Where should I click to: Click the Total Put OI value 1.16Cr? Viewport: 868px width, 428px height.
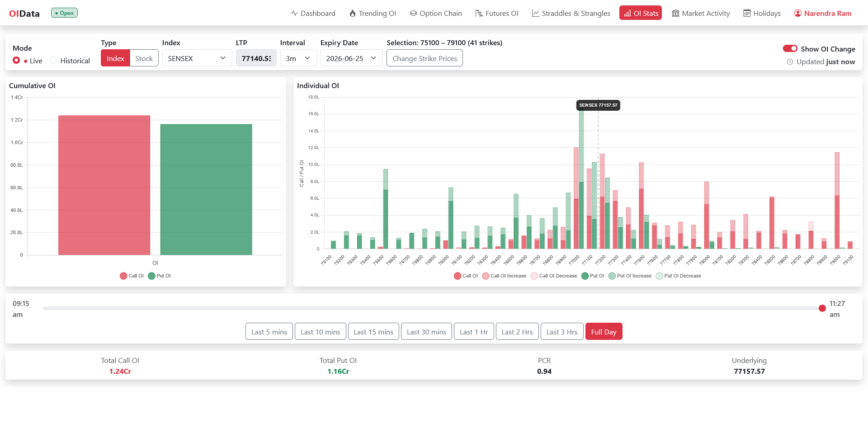[338, 372]
